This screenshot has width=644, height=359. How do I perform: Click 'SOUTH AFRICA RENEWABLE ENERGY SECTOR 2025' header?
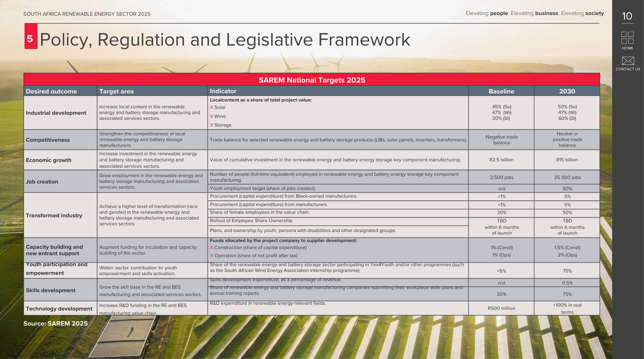[x=87, y=14]
